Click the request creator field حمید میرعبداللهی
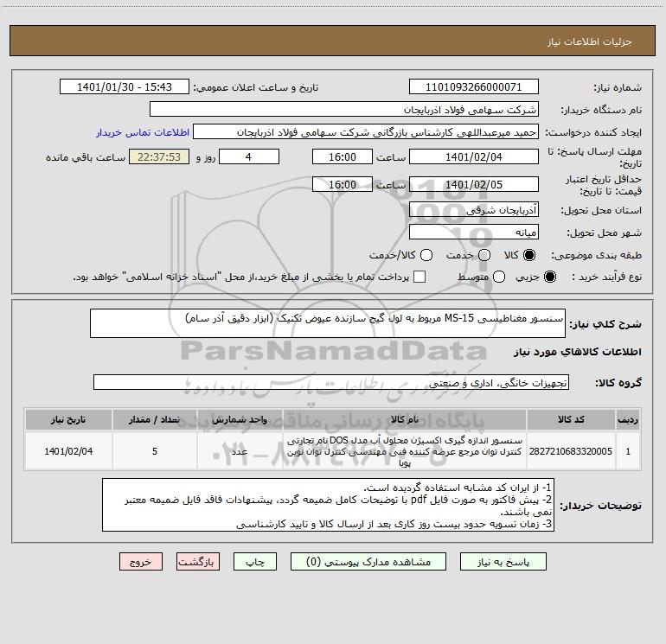Screen dimensions: 666x644 pos(366,132)
